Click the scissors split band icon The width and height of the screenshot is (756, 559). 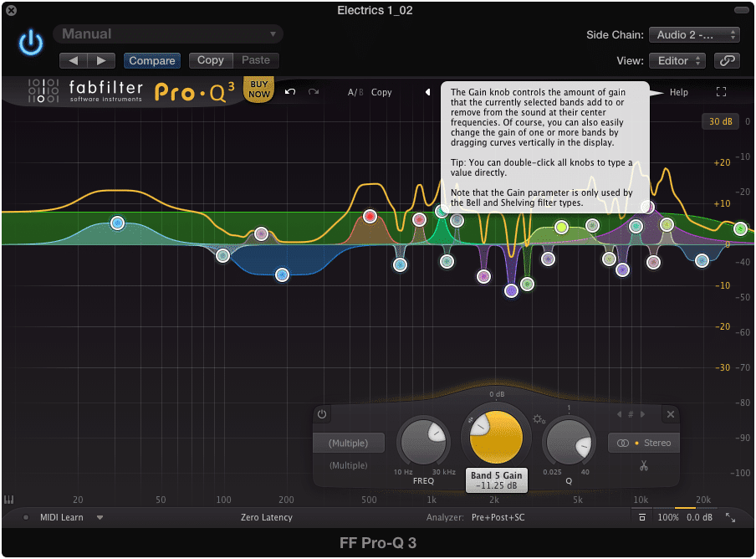click(x=644, y=465)
